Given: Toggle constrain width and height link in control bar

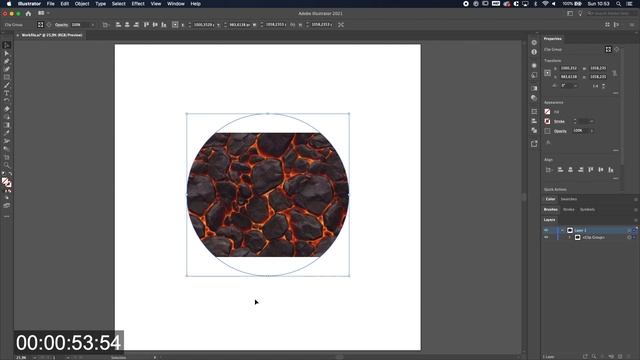Looking at the screenshot, I should 292,24.
